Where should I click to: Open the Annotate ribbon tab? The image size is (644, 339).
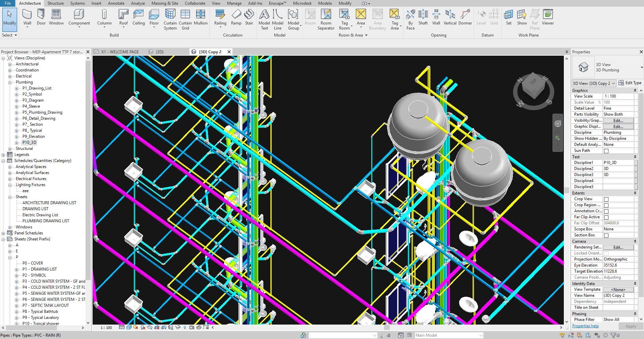[116, 3]
